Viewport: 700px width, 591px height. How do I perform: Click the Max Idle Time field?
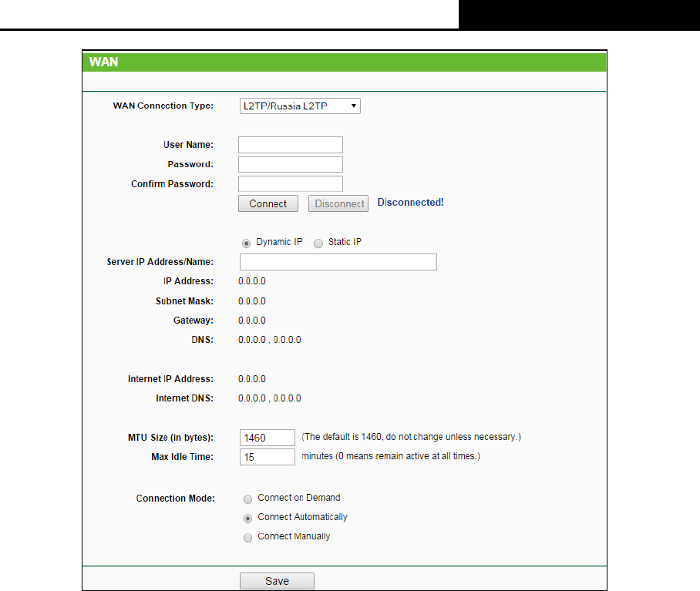(x=268, y=457)
